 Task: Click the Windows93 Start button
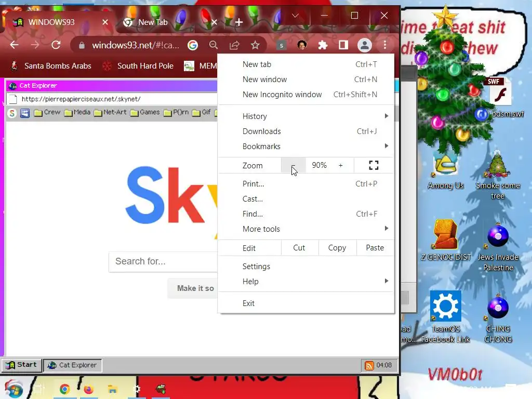[x=22, y=365]
